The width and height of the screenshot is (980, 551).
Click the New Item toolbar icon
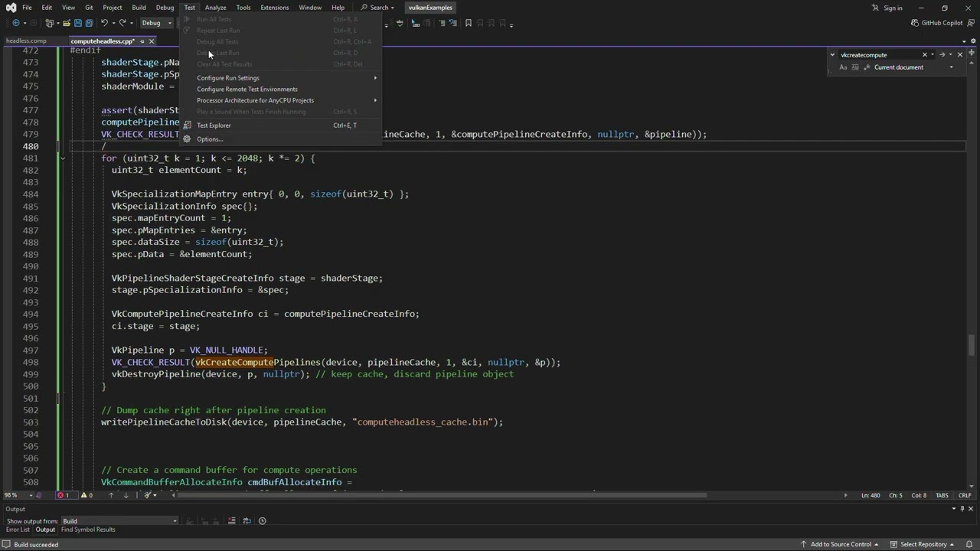pyautogui.click(x=51, y=23)
